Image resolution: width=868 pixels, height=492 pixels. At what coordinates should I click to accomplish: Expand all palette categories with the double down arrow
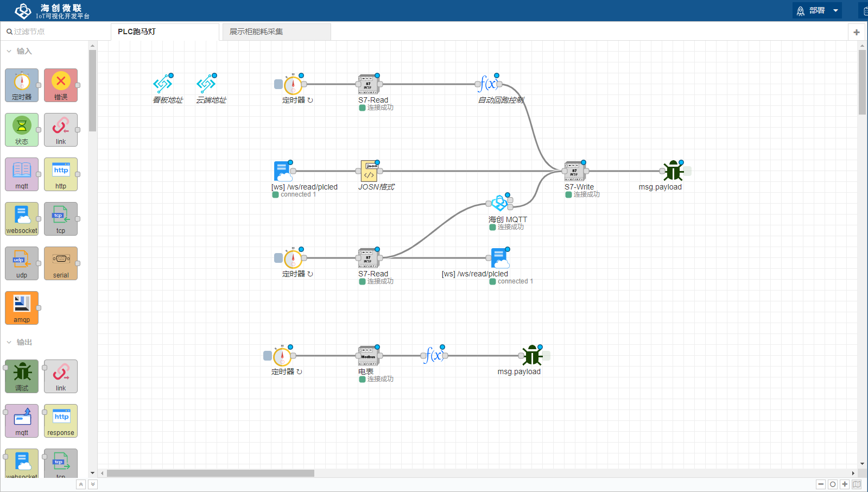tap(93, 484)
